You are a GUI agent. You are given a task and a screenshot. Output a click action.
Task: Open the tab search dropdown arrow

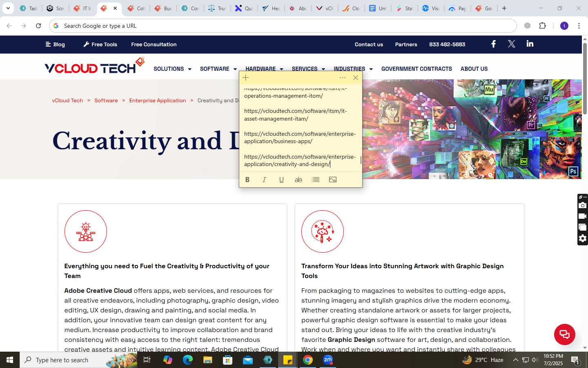(x=8, y=8)
